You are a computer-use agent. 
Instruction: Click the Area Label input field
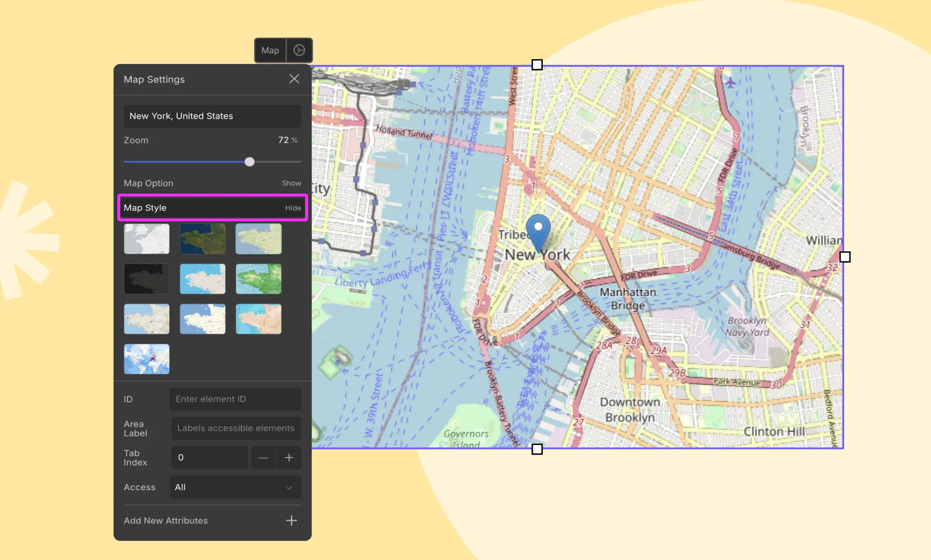click(x=237, y=428)
